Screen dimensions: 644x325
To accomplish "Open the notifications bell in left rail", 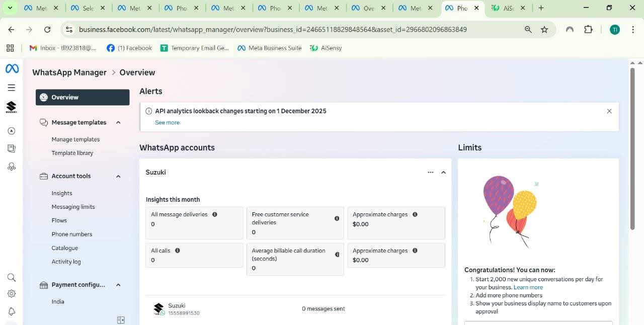I will 11,311.
